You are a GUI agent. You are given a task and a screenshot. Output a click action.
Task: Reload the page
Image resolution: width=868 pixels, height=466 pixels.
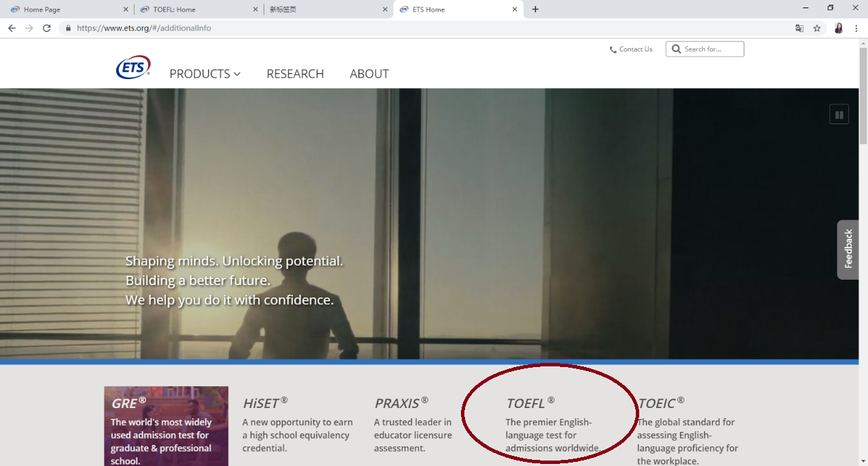46,28
